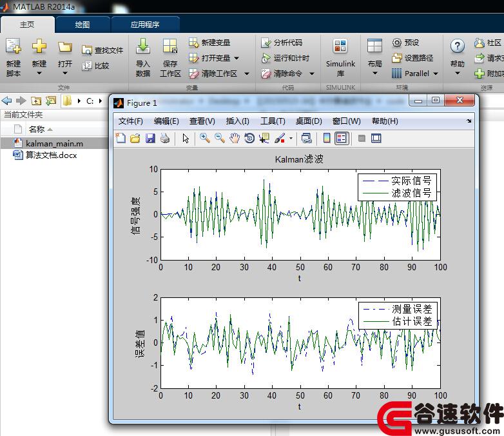
Task: Click the Back arrow in folder toolbar
Action: pos(6,101)
